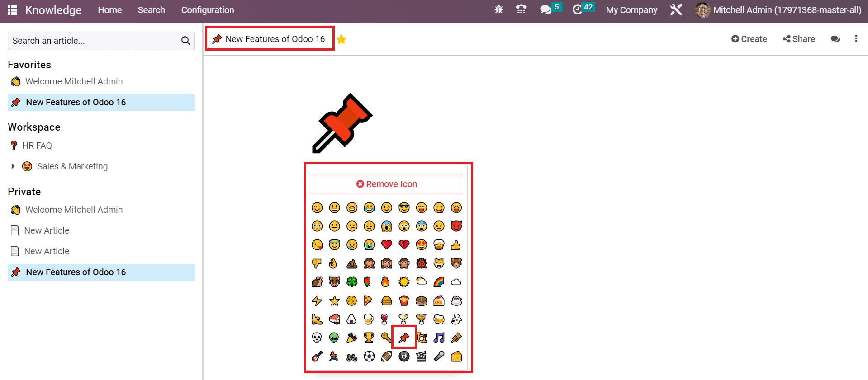
Task: Open the Configuration menu
Action: pos(208,10)
